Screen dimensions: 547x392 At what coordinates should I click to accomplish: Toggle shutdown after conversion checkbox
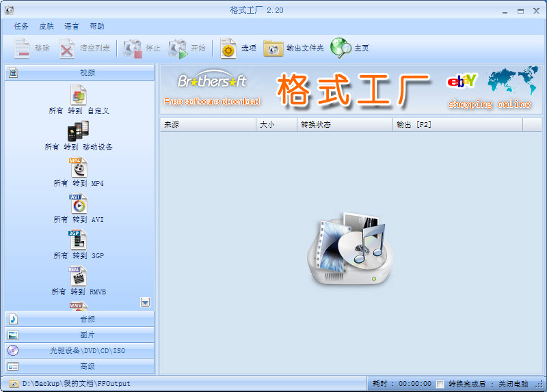[440, 384]
